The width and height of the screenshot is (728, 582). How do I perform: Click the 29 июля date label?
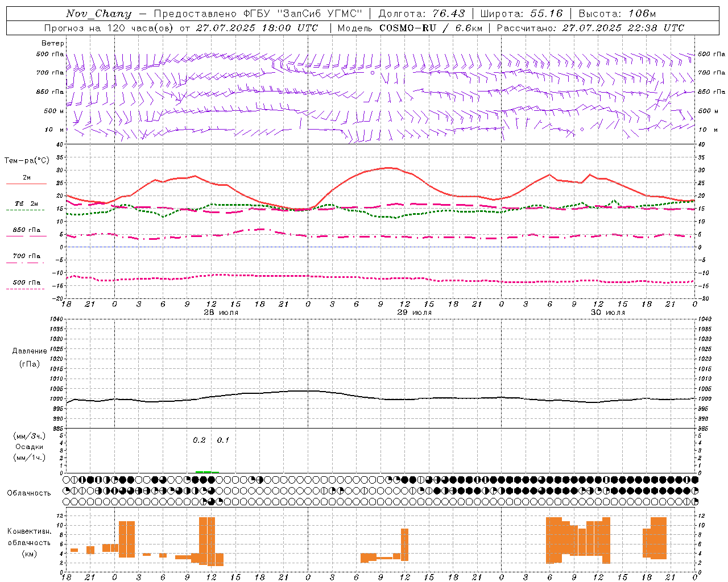pos(415,313)
